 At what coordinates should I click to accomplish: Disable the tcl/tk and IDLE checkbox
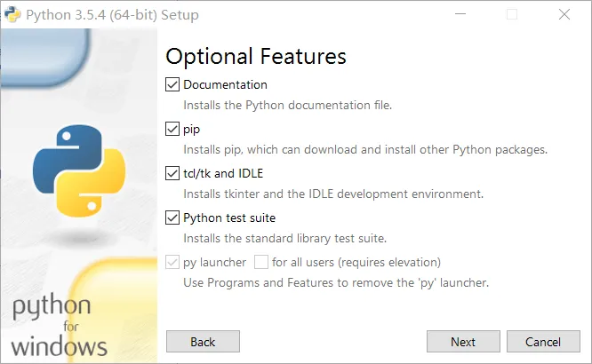[x=172, y=173]
